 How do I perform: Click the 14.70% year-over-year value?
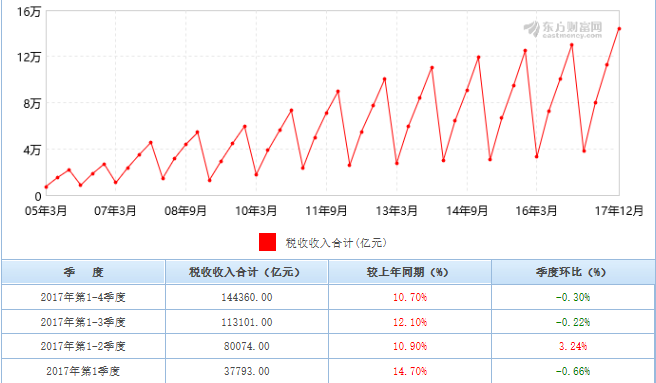pyautogui.click(x=410, y=371)
